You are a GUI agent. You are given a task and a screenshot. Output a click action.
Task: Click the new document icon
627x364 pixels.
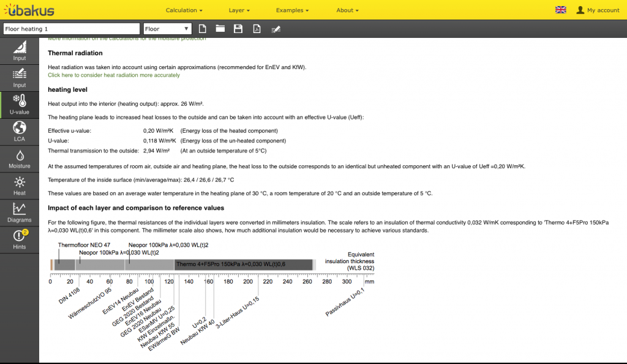point(203,29)
